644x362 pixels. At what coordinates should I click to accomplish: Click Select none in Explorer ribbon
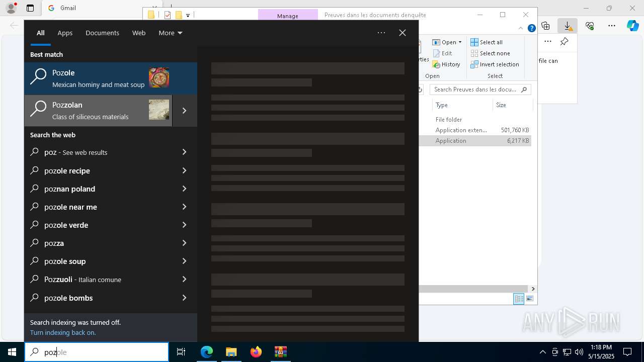[x=490, y=53]
